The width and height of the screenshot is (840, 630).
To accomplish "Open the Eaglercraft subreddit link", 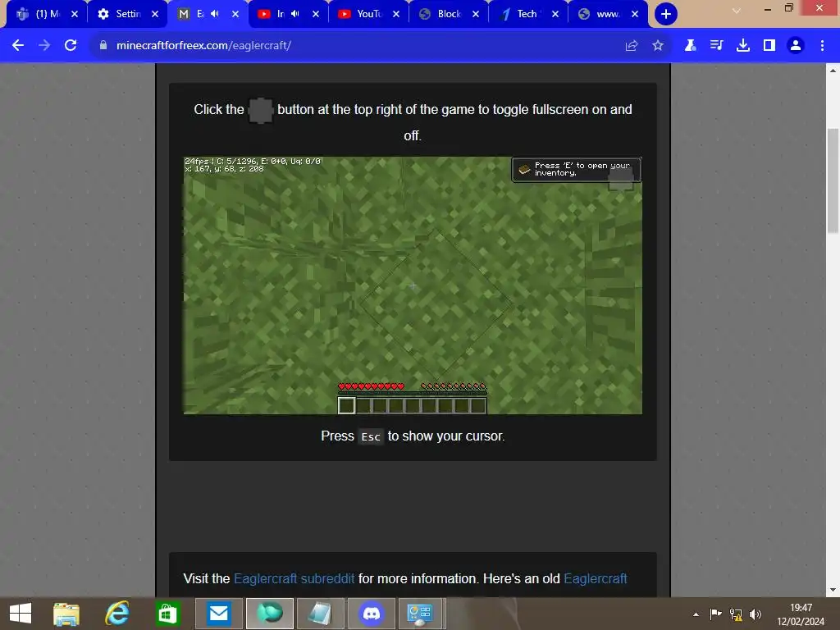I will 294,578.
